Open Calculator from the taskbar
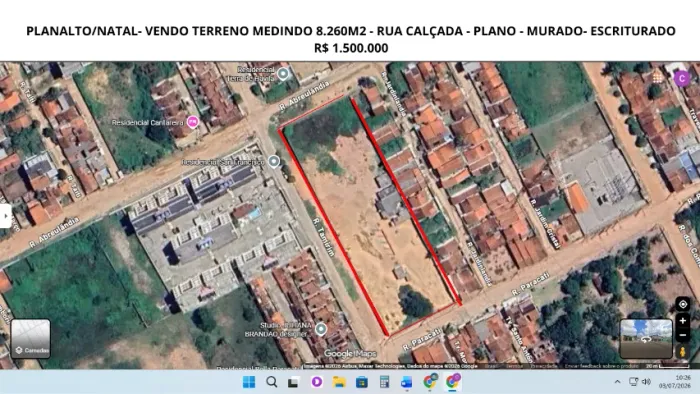The height and width of the screenshot is (394, 700). click(x=384, y=382)
